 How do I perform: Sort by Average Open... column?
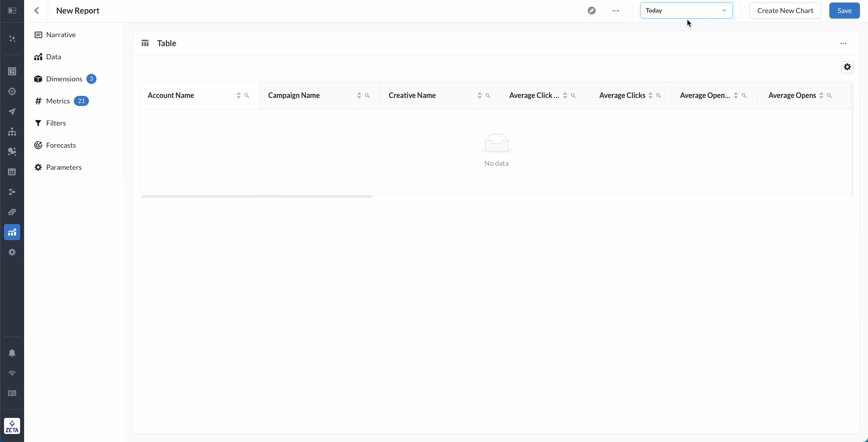coord(736,95)
